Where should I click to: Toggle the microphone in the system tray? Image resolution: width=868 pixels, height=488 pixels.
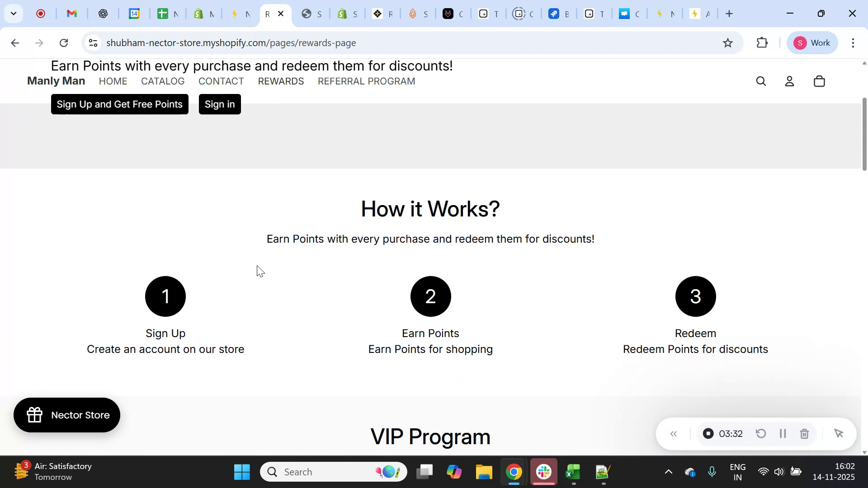[x=712, y=471]
